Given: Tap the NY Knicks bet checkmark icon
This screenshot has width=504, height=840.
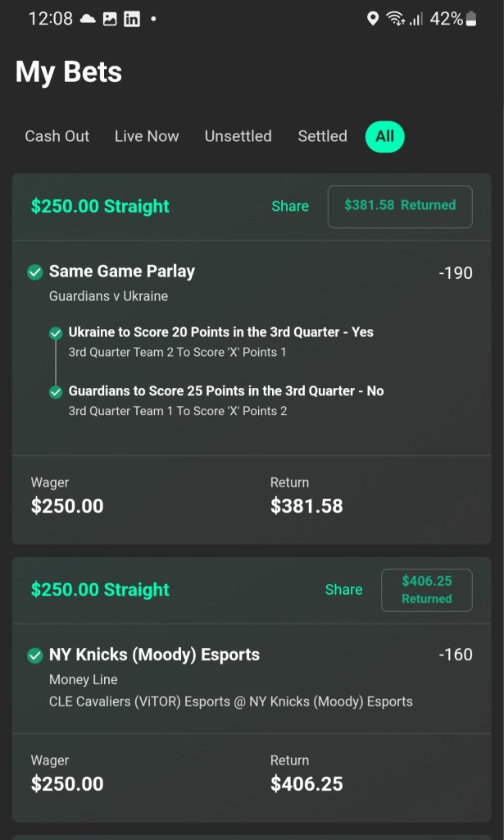Looking at the screenshot, I should (x=35, y=655).
